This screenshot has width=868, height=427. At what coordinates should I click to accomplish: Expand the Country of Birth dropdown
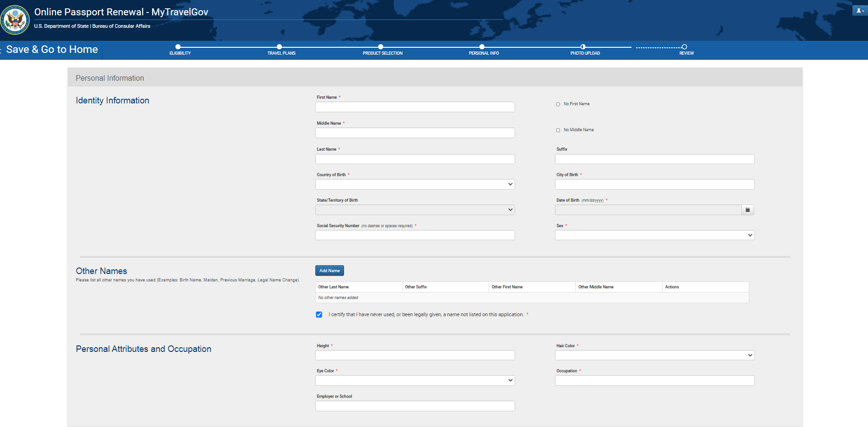click(x=415, y=185)
